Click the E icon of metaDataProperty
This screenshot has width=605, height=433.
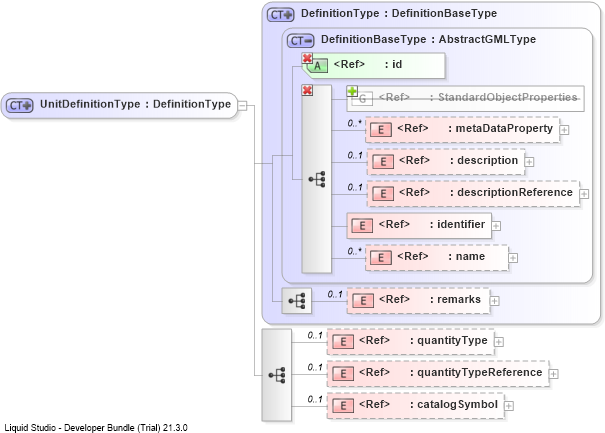pos(380,130)
